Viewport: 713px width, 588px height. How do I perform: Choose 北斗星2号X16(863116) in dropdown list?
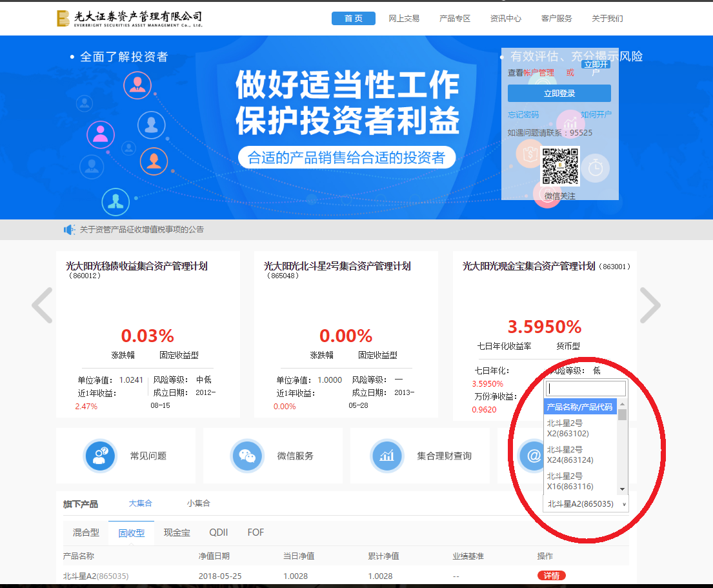click(x=580, y=481)
